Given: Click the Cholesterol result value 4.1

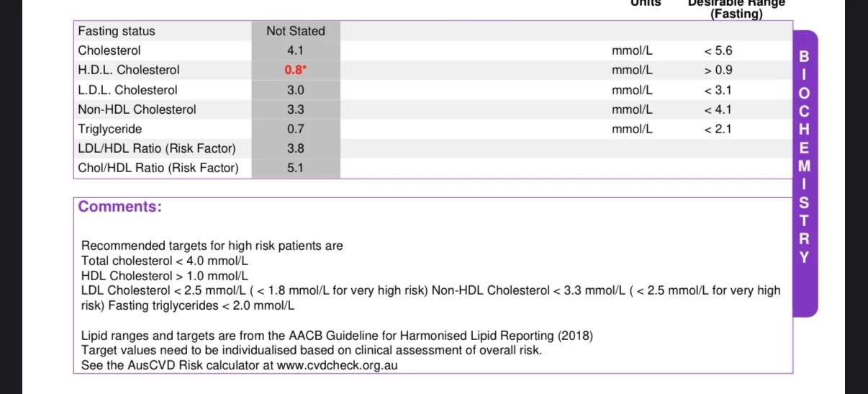Looking at the screenshot, I should [295, 50].
